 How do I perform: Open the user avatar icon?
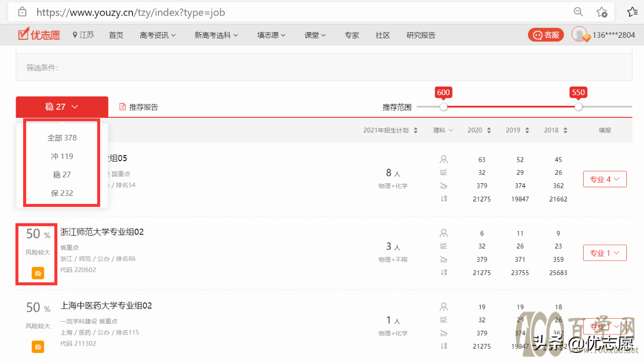tap(580, 34)
